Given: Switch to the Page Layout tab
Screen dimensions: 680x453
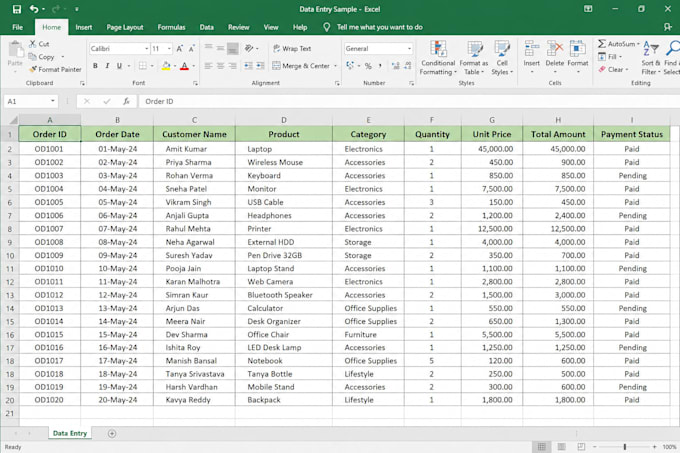Looking at the screenshot, I should (125, 27).
